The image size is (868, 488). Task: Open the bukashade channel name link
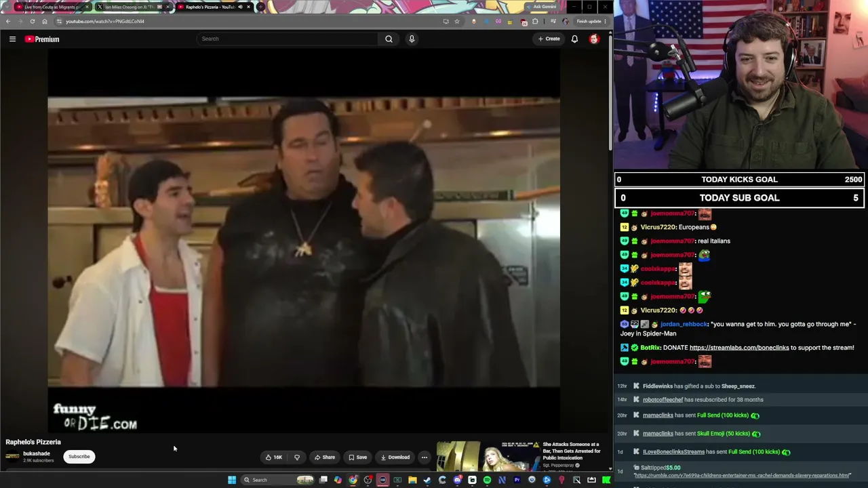[37, 453]
